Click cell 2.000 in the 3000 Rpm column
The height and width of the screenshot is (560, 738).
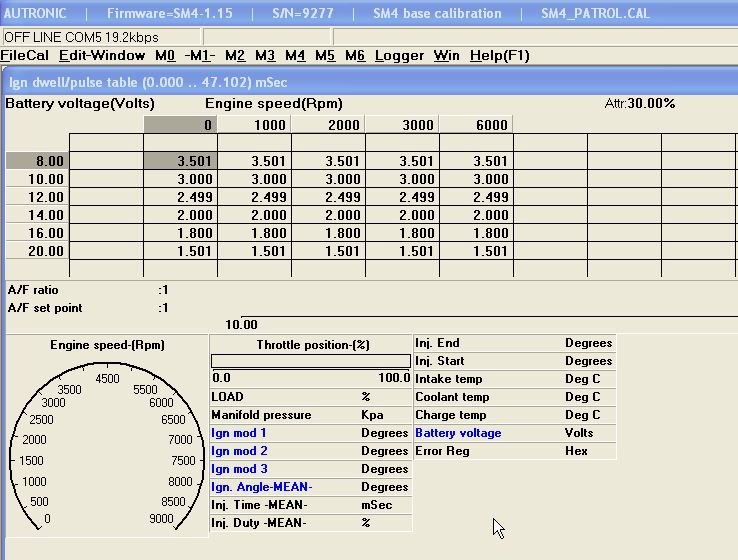(402, 215)
